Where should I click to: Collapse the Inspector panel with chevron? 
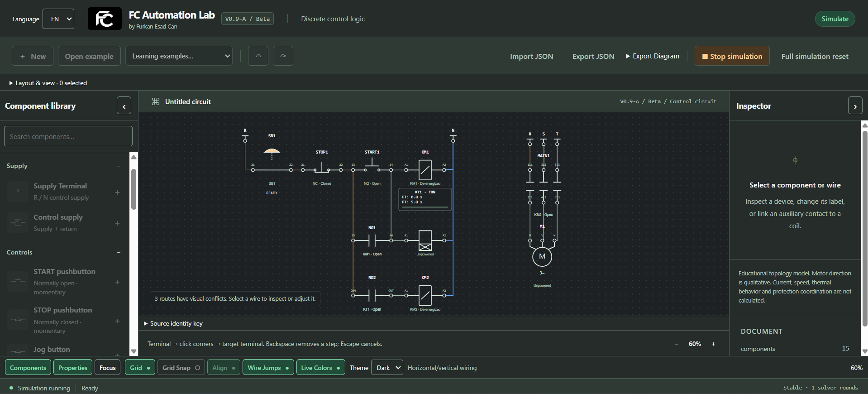coord(855,106)
